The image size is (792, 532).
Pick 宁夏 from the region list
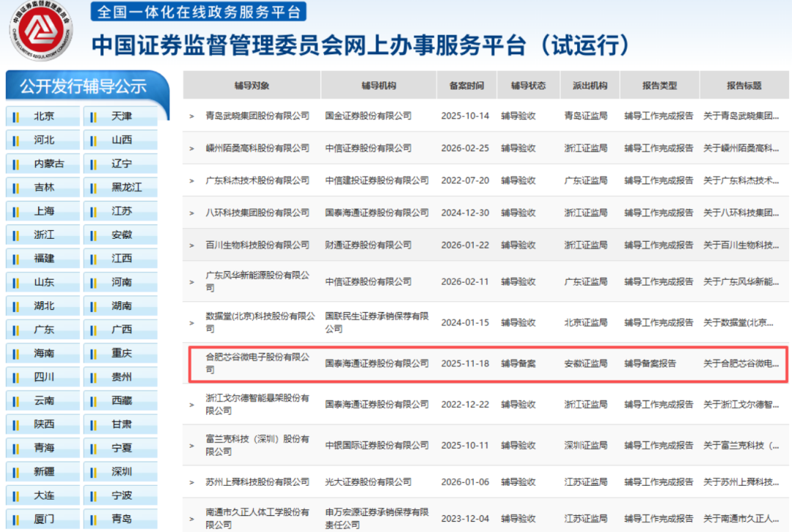[121, 448]
